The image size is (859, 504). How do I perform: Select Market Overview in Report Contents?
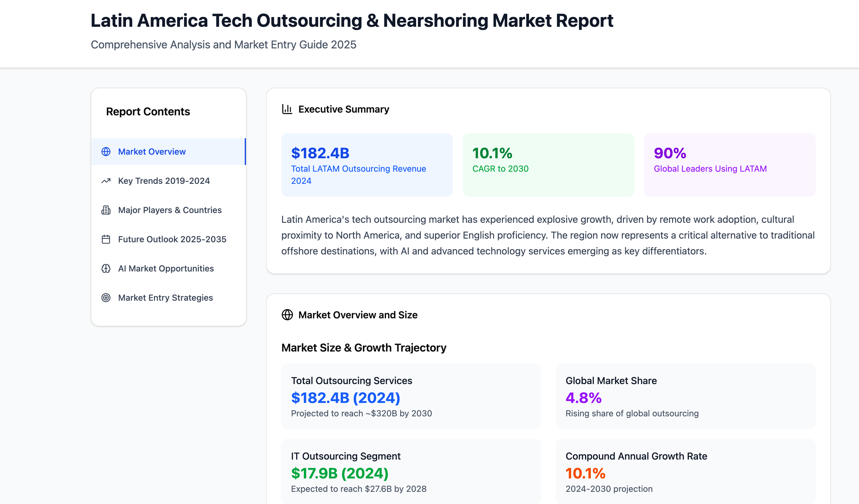[x=168, y=152]
